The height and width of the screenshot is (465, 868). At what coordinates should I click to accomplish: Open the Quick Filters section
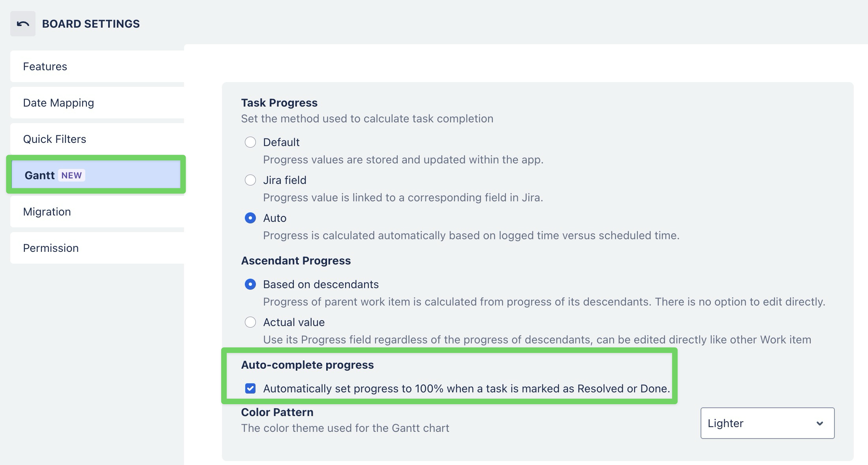coord(97,139)
